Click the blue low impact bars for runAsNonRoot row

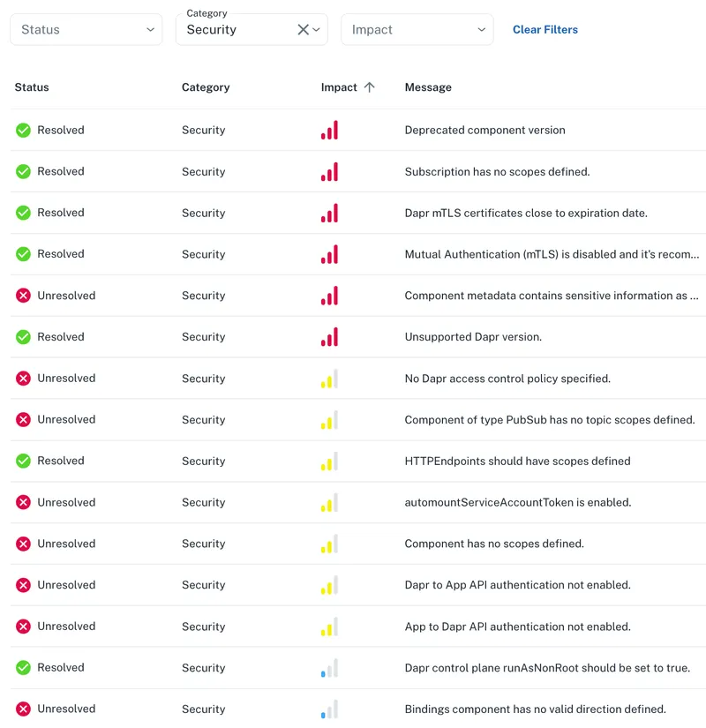[329, 668]
